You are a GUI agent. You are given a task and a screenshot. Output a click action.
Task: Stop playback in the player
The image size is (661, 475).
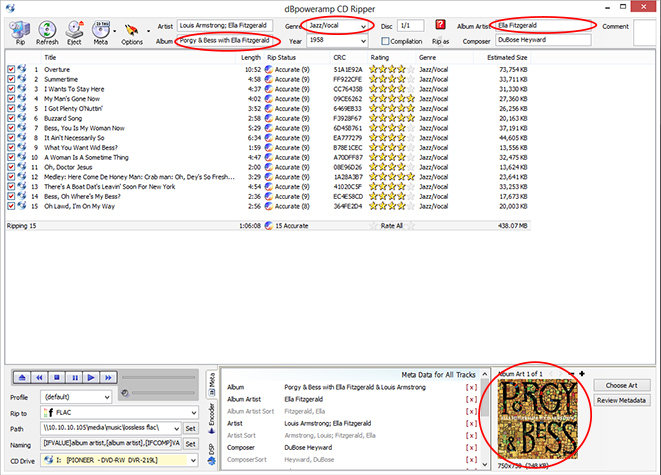coord(56,378)
